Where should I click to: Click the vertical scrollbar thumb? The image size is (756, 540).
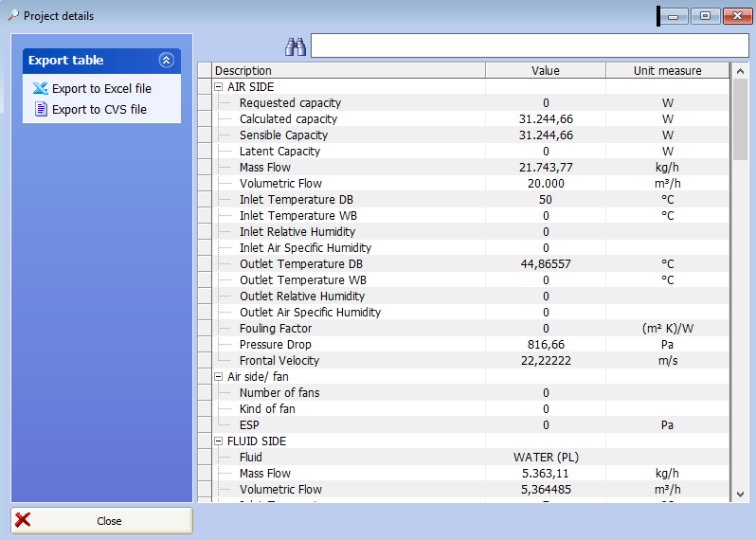(x=740, y=119)
